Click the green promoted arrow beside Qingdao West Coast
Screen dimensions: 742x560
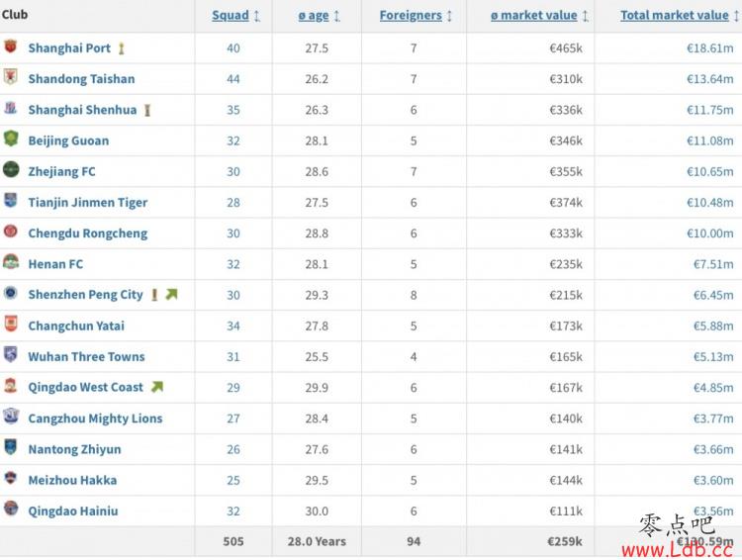coord(157,387)
